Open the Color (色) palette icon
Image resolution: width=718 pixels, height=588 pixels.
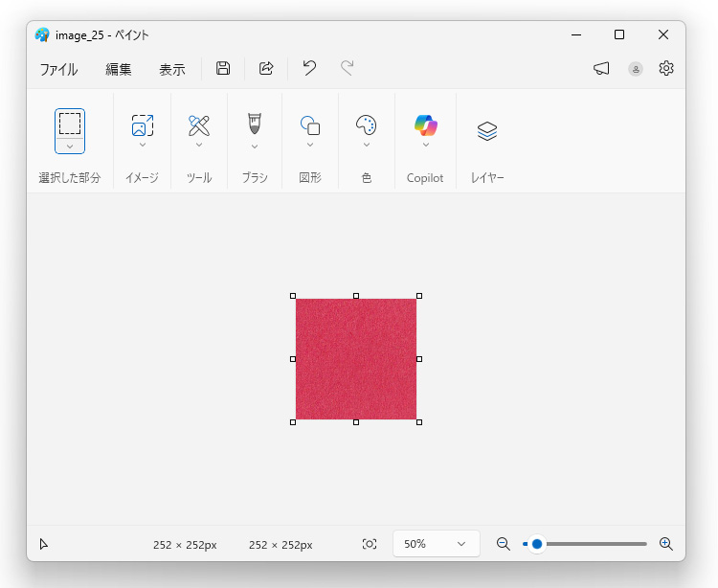tap(367, 125)
